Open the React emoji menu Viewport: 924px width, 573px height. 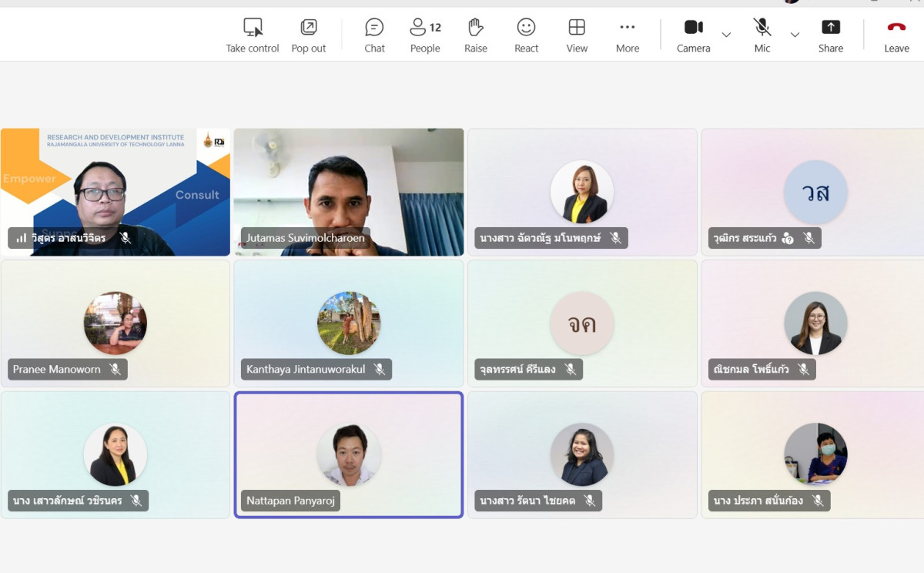click(526, 28)
